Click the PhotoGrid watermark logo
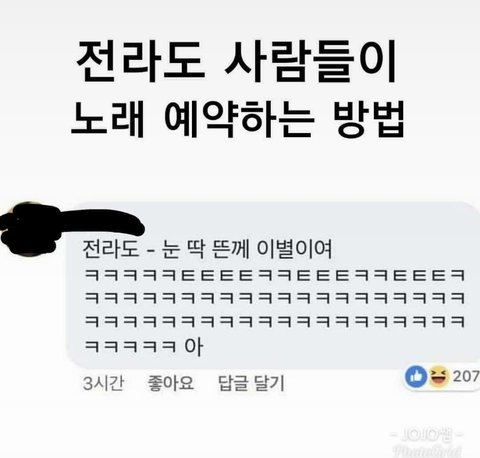The image size is (480, 458). [427, 451]
